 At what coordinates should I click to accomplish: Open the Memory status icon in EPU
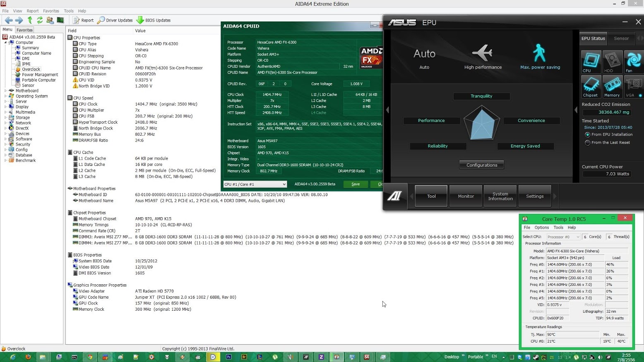pos(612,86)
